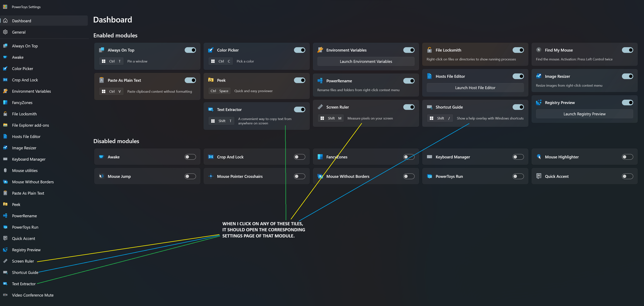Select Color Picker in the sidebar

22,69
